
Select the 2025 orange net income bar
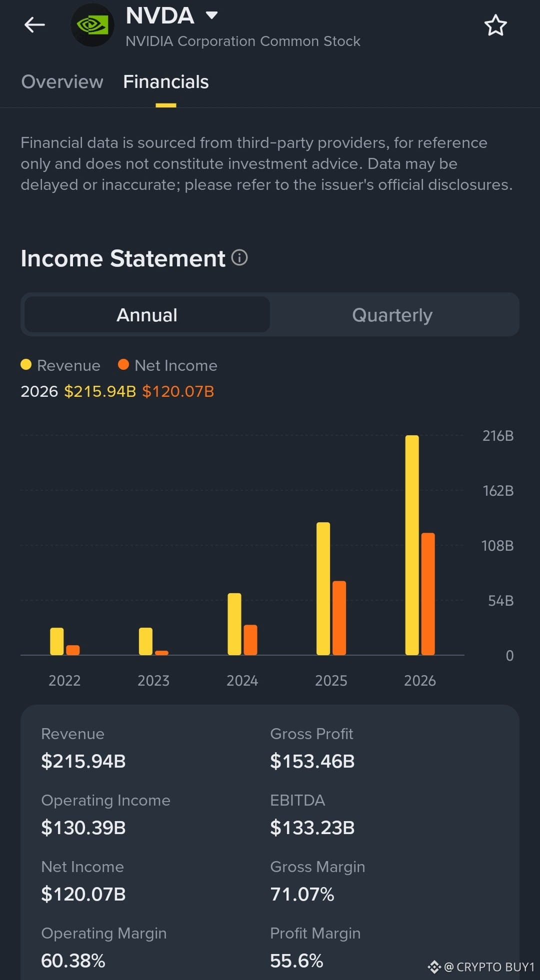coord(339,618)
